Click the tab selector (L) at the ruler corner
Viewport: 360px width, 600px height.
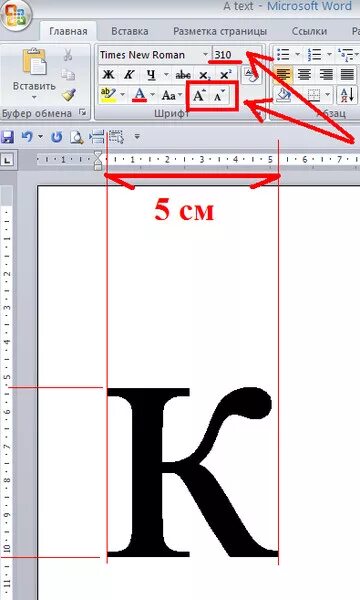[x=7, y=160]
